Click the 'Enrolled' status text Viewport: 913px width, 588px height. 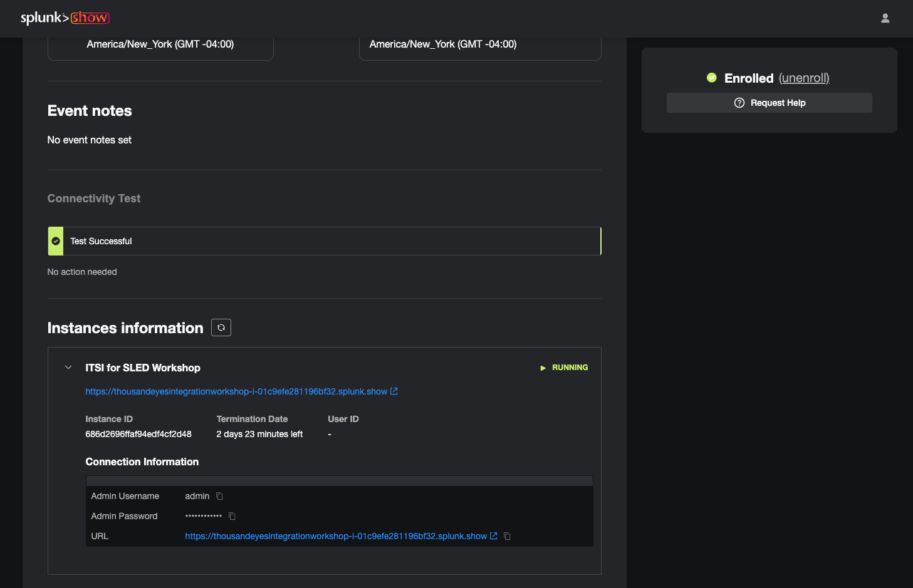[x=749, y=78]
